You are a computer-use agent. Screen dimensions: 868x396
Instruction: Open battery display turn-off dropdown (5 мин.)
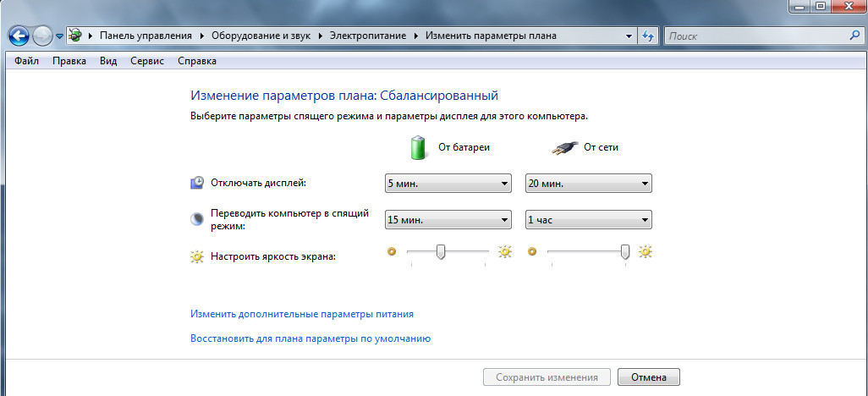448,183
